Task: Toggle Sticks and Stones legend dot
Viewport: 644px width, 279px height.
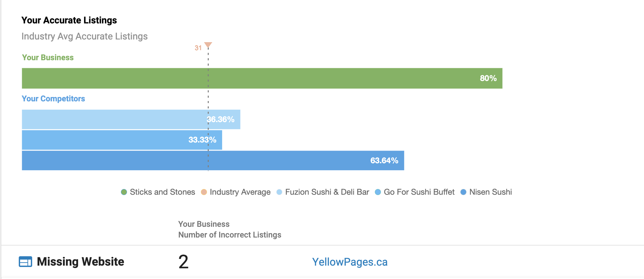Action: tap(124, 192)
